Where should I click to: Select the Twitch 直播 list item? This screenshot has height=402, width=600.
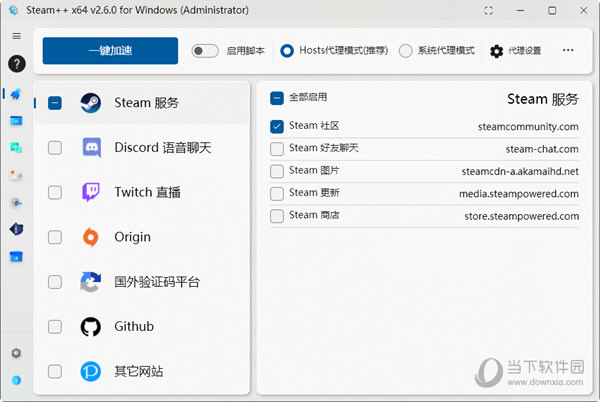click(142, 192)
